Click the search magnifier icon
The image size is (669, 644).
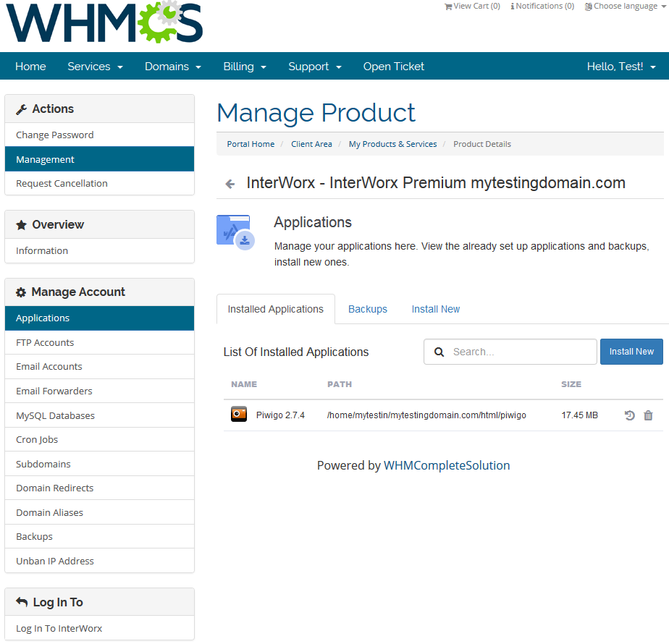pos(439,352)
